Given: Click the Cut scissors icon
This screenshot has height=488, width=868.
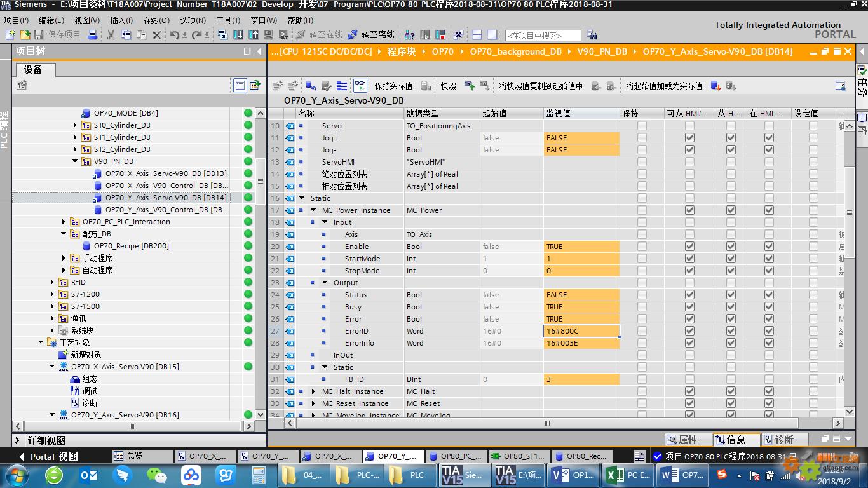Looking at the screenshot, I should pos(111,35).
